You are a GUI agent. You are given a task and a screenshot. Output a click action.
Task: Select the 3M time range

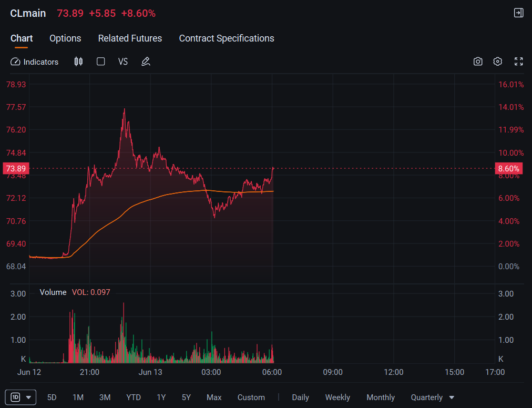105,397
